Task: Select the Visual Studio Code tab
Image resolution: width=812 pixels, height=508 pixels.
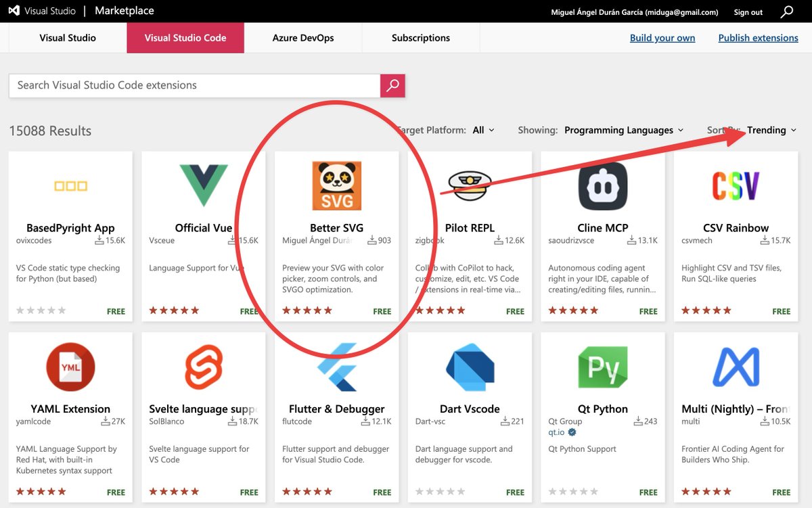Action: click(185, 38)
